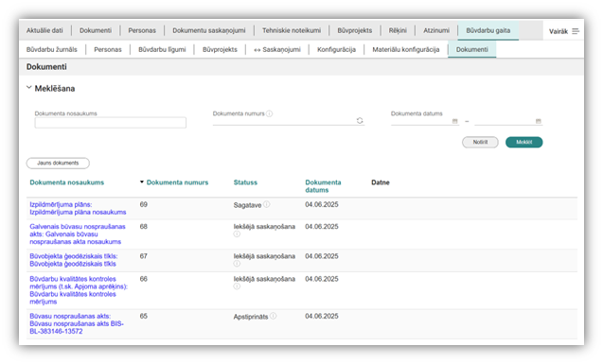Open the Būvdarbu kvalitātes kontroles mērījums link
603x364 pixels.
[79, 290]
